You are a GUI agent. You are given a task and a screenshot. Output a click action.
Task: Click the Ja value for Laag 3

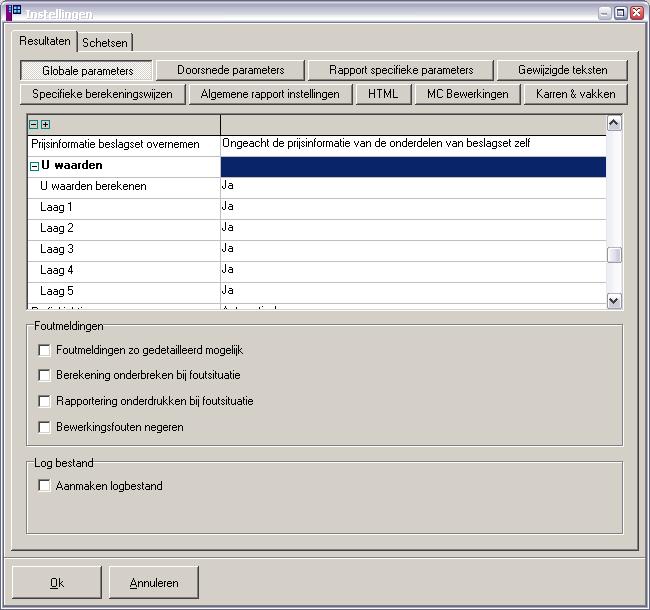pos(413,251)
